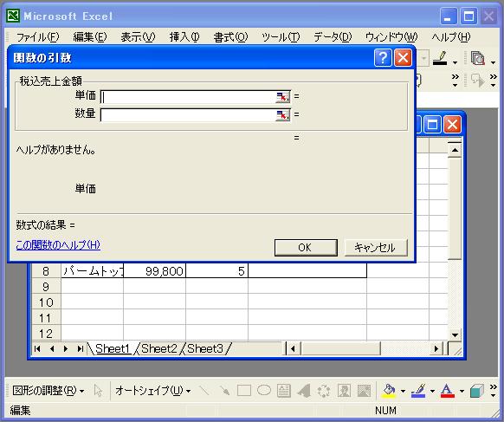Select cell containing パームトップ in row 8
The width and height of the screenshot is (504, 422).
(93, 271)
